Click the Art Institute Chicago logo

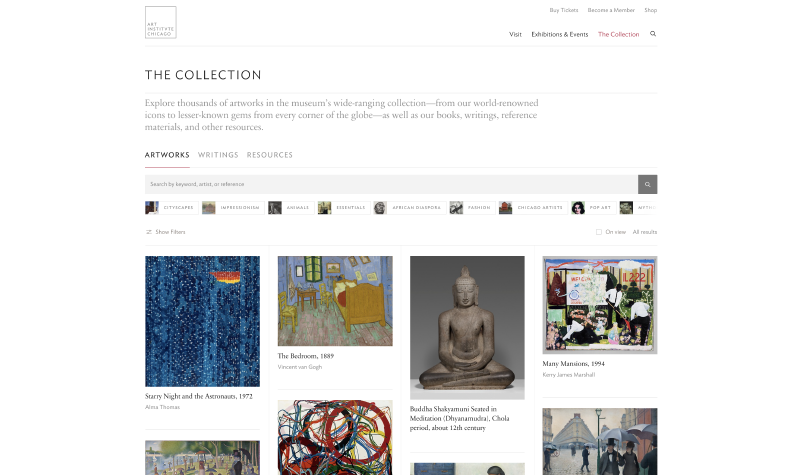coord(161,22)
